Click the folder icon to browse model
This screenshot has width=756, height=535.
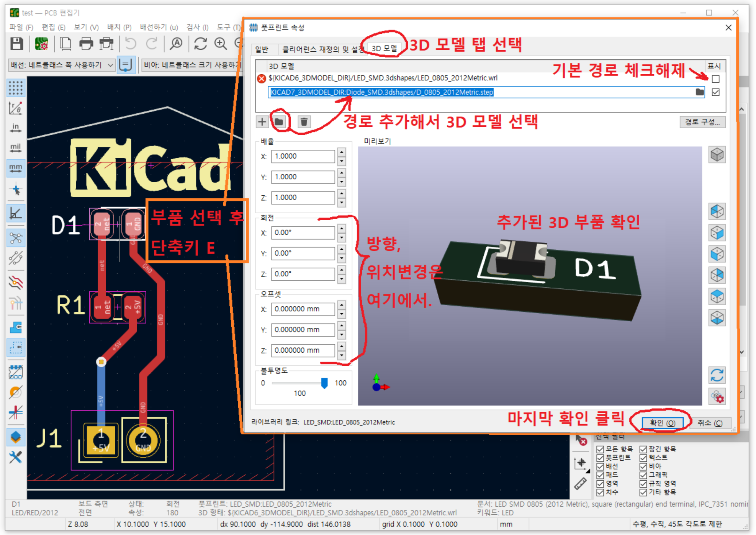click(279, 122)
